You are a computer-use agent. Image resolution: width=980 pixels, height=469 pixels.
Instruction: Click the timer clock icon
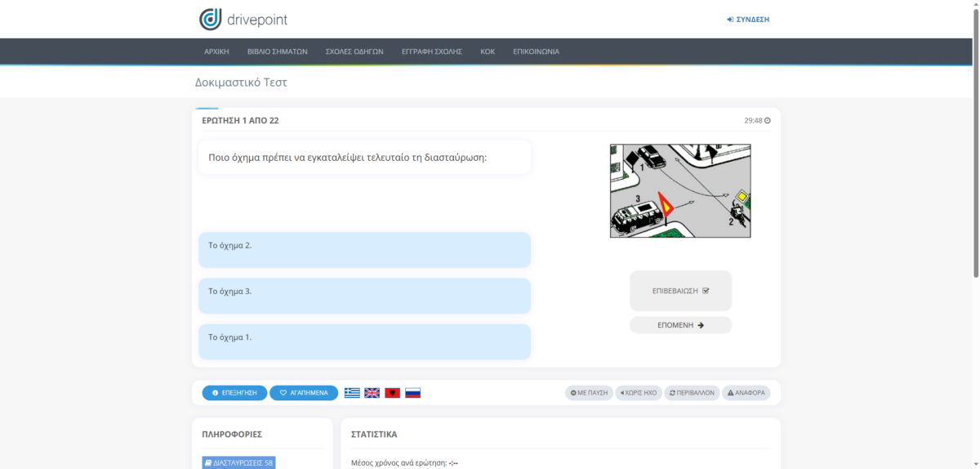pos(767,120)
